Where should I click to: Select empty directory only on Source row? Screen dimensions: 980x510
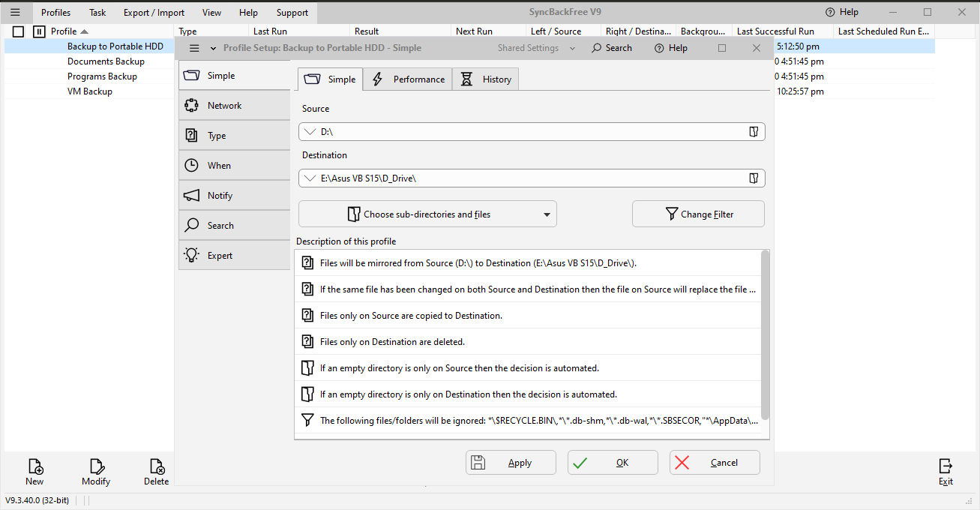(528, 368)
